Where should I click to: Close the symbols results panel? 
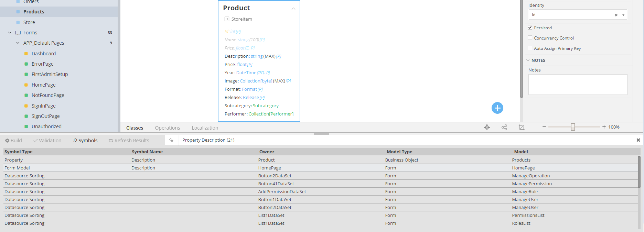point(638,140)
